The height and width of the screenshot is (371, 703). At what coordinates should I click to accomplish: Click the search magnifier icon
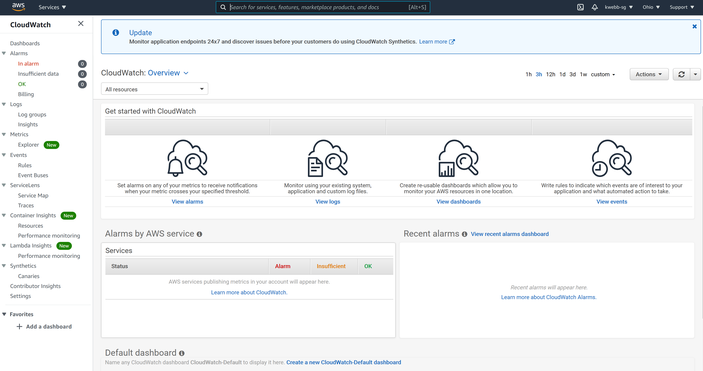pos(223,7)
